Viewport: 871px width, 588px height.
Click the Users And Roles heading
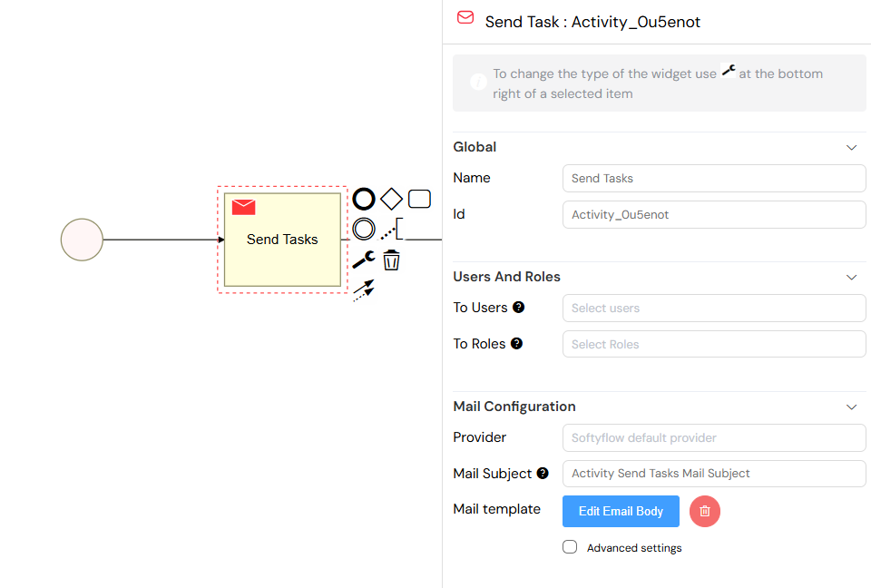coord(506,277)
